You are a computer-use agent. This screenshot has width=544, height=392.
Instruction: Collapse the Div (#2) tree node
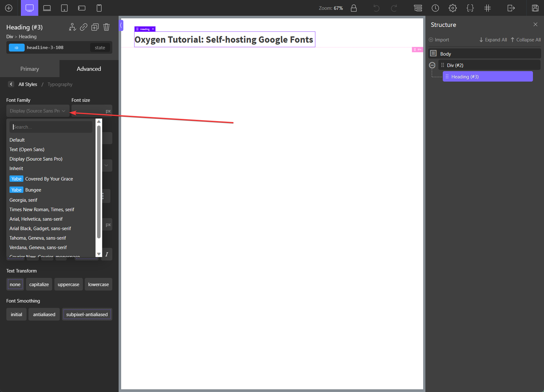(x=432, y=65)
